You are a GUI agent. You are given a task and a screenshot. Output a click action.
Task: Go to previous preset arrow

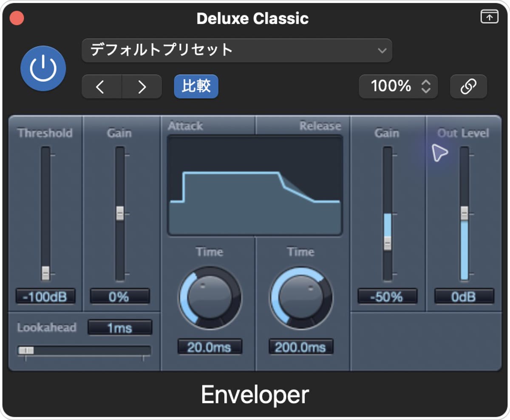102,87
